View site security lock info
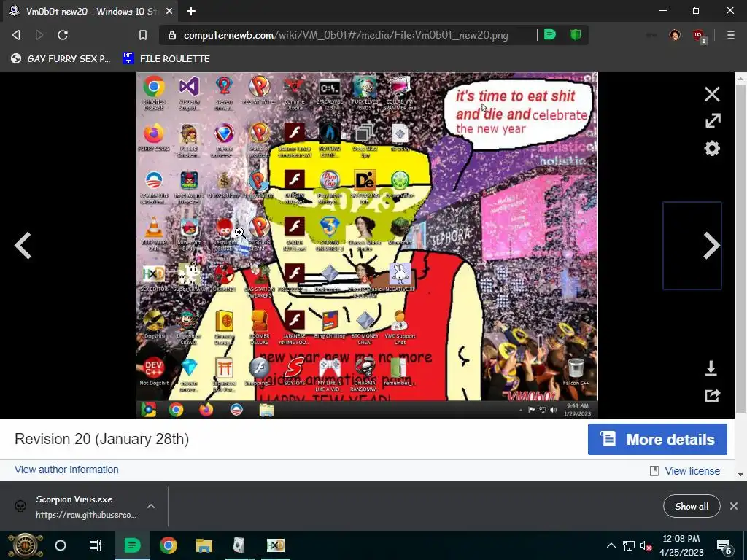Image resolution: width=747 pixels, height=560 pixels. (172, 35)
